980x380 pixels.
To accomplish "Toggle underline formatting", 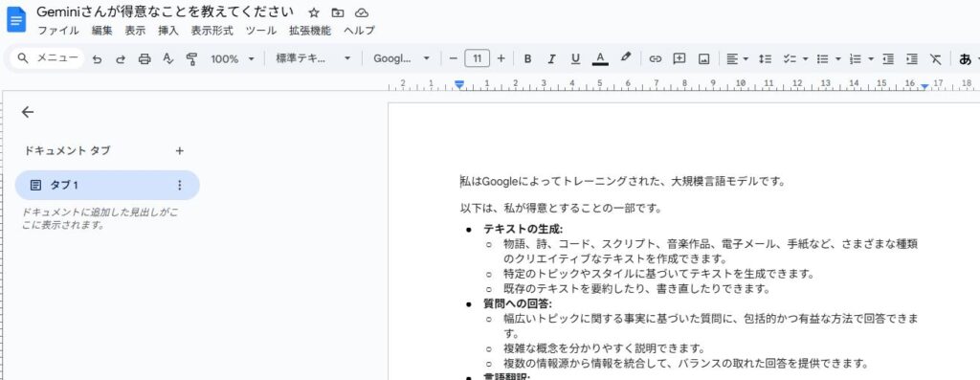I will click(575, 58).
